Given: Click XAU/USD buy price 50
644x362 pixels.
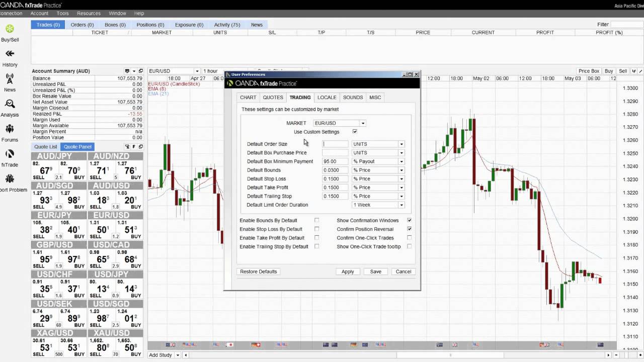Looking at the screenshot, I should (x=130, y=347).
